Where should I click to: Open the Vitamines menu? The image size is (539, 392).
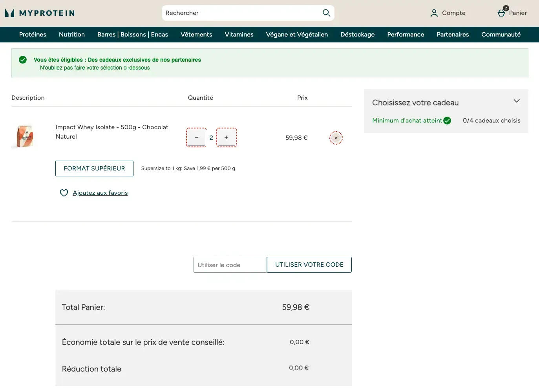click(239, 35)
